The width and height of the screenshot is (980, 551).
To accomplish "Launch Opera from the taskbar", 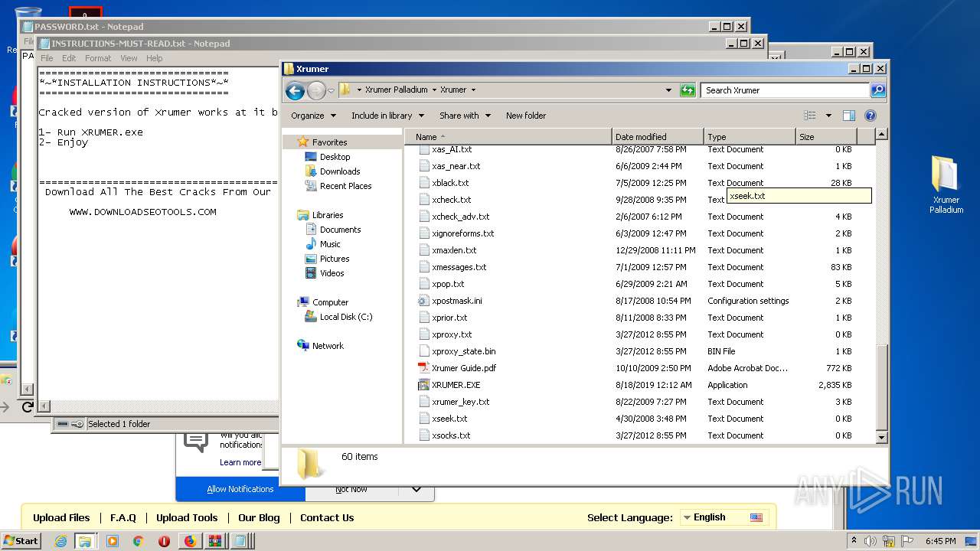I will point(164,541).
